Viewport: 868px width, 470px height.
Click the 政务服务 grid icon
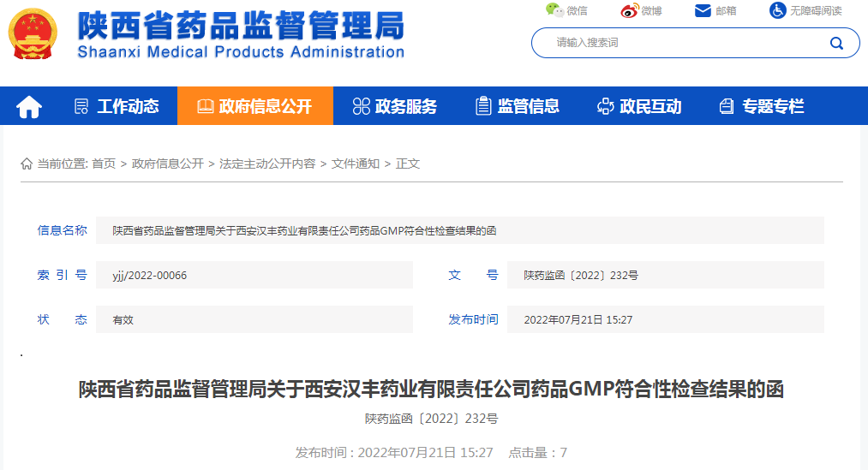[361, 106]
